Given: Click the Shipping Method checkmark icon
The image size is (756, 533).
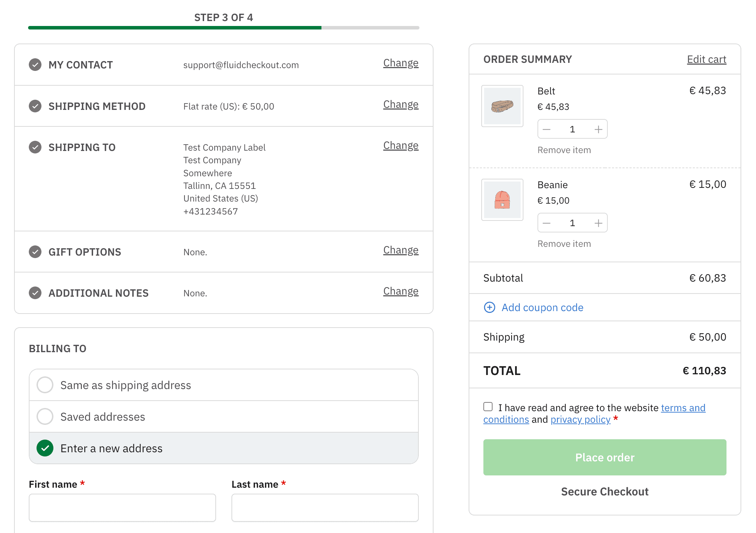Looking at the screenshot, I should [x=35, y=106].
